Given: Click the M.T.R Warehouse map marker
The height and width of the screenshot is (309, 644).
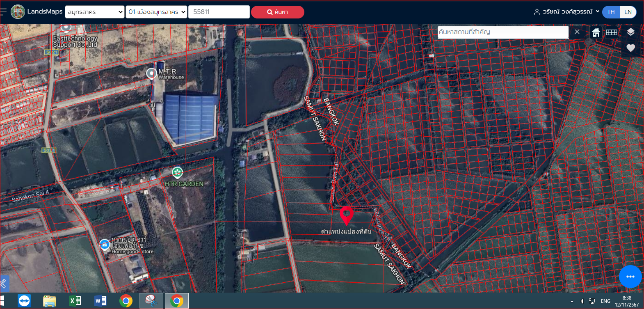Looking at the screenshot, I should (151, 73).
